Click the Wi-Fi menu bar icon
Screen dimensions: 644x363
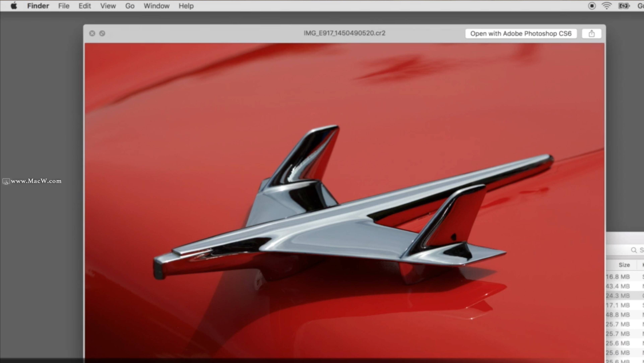(x=607, y=6)
